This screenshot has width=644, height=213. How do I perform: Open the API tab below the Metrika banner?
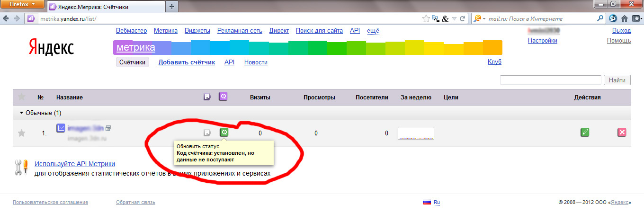pos(229,62)
